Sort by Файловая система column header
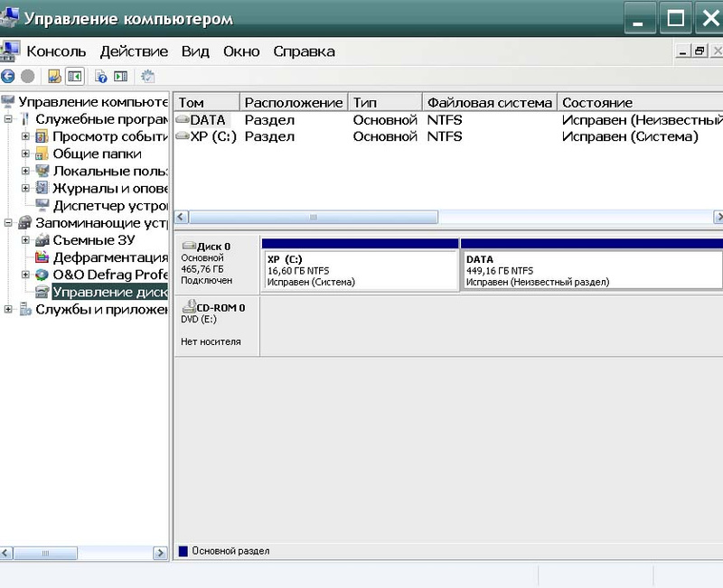The width and height of the screenshot is (723, 588). [x=488, y=103]
